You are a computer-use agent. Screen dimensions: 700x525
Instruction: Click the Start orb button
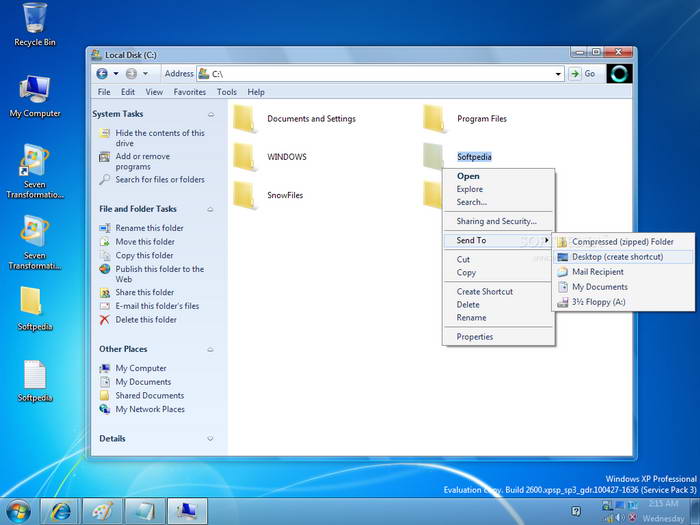pyautogui.click(x=18, y=512)
